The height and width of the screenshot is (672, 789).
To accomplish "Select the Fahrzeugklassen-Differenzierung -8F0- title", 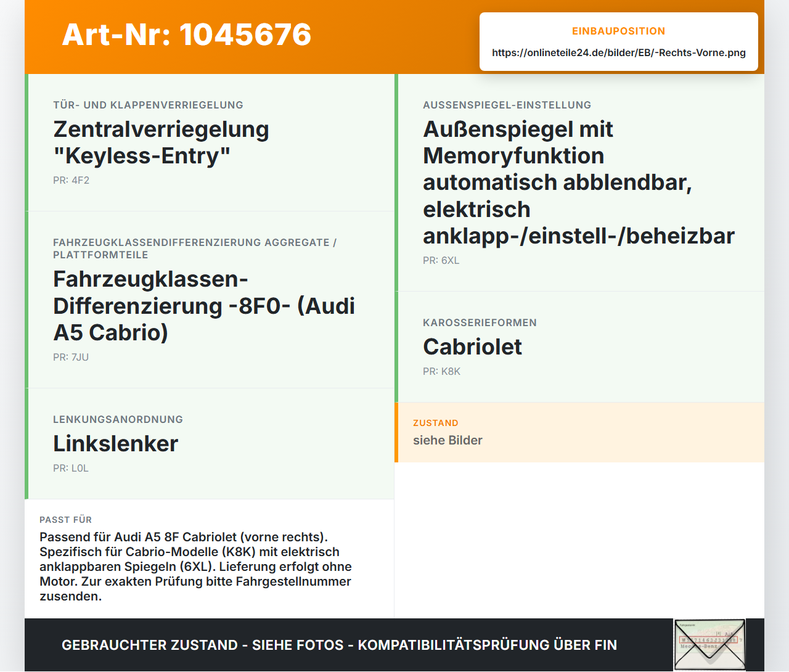I will tap(204, 306).
